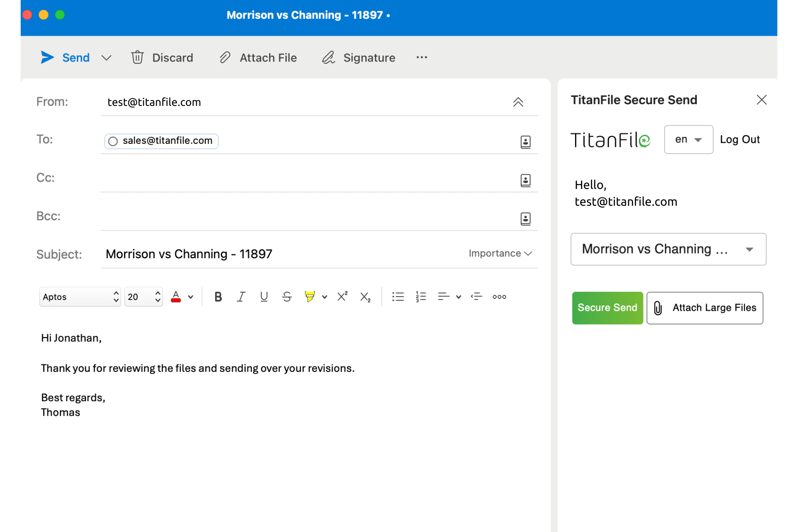Image resolution: width=798 pixels, height=532 pixels.
Task: Open the Send options dropdown arrow
Action: tap(106, 58)
